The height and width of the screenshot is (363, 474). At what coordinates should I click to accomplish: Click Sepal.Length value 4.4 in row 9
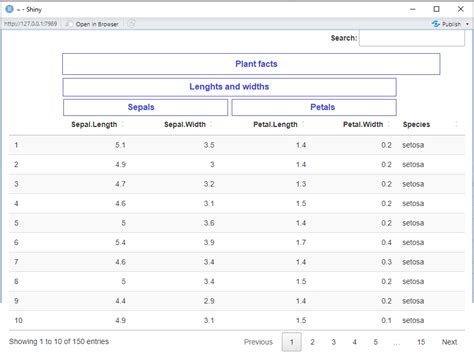120,301
